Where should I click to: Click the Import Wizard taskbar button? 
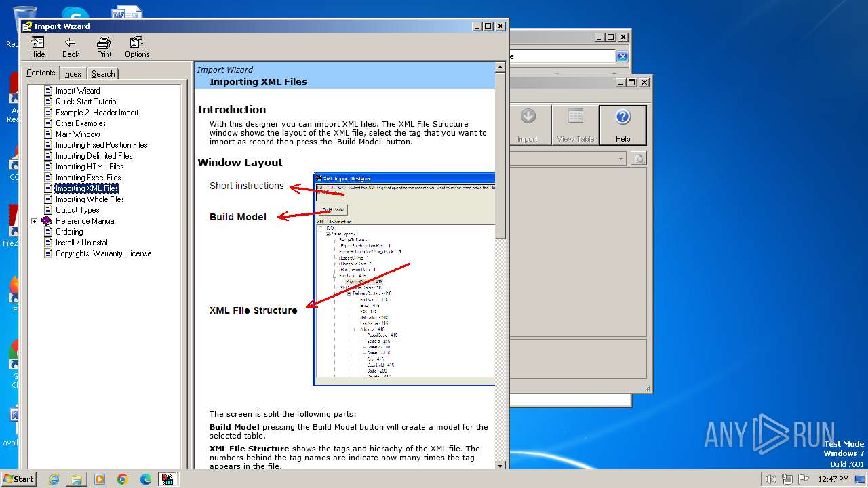[167, 479]
